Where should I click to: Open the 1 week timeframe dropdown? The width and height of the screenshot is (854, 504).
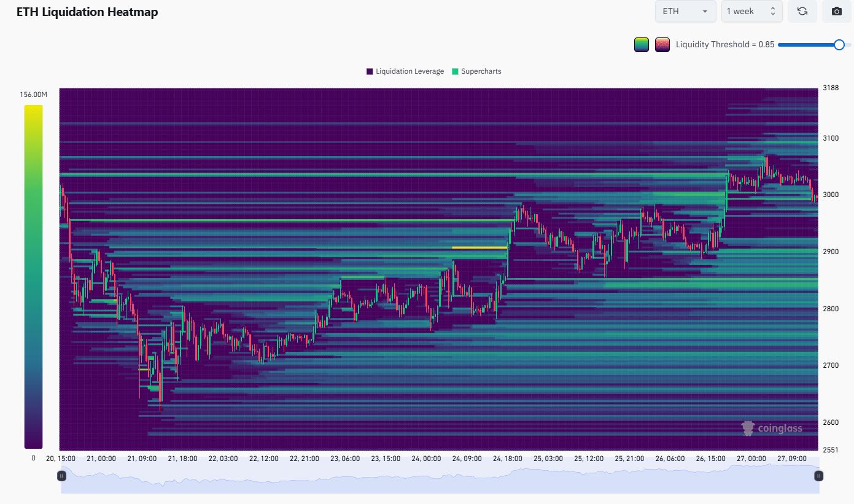[751, 11]
